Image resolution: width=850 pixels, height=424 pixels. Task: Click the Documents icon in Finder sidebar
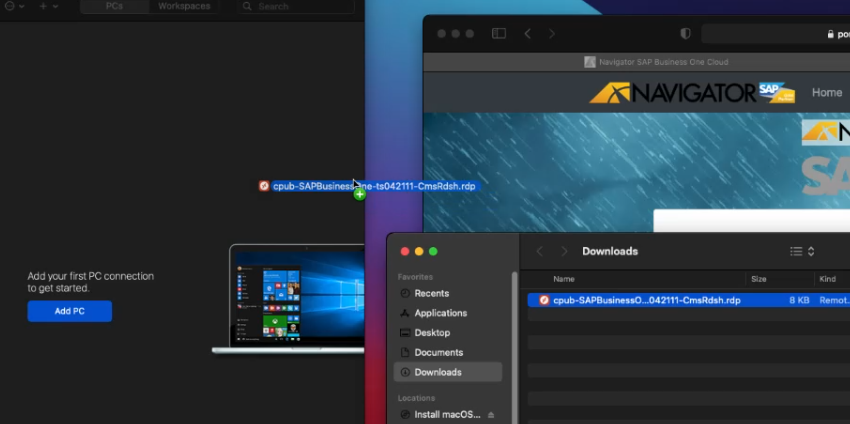405,352
